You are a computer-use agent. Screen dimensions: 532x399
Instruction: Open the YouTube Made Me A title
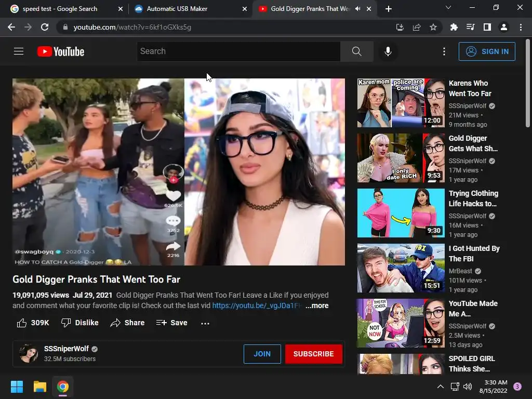tap(473, 309)
